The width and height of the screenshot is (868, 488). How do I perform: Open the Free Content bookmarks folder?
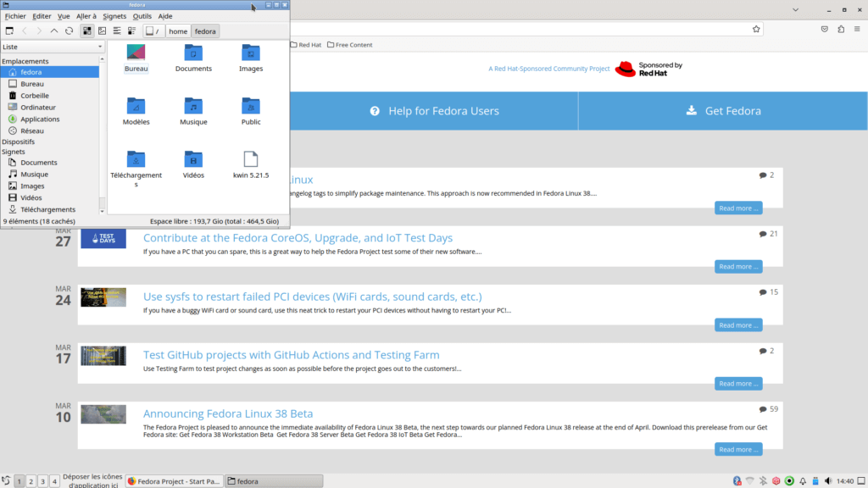pyautogui.click(x=350, y=45)
